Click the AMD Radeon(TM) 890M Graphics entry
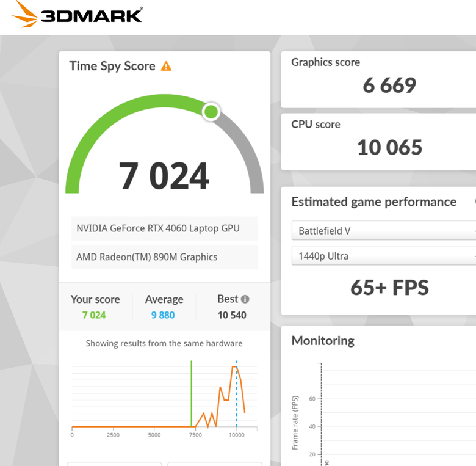 tap(165, 257)
